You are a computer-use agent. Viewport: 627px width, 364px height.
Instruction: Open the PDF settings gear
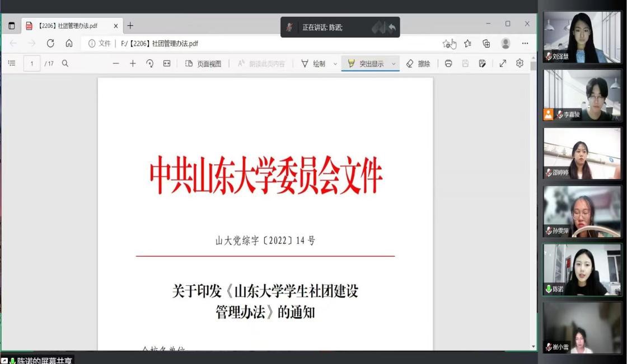520,63
